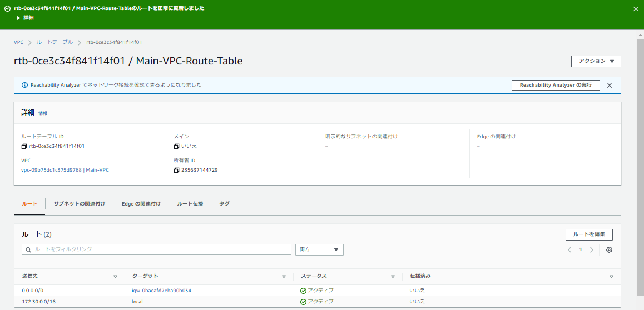Dismiss the green success notification banner
The height and width of the screenshot is (310, 644).
(636, 9)
